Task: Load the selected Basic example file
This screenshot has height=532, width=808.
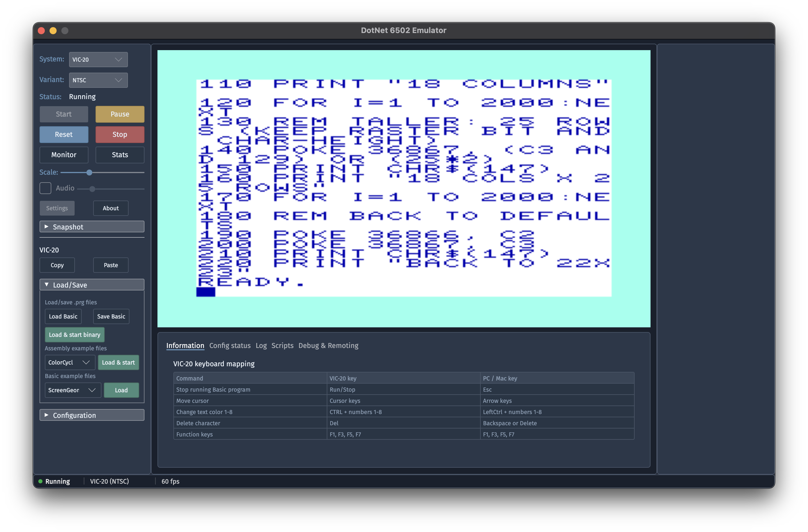Action: tap(121, 390)
